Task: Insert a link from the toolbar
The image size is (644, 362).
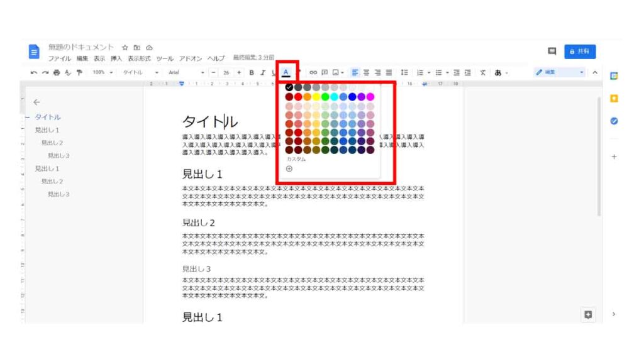Action: pyautogui.click(x=313, y=73)
